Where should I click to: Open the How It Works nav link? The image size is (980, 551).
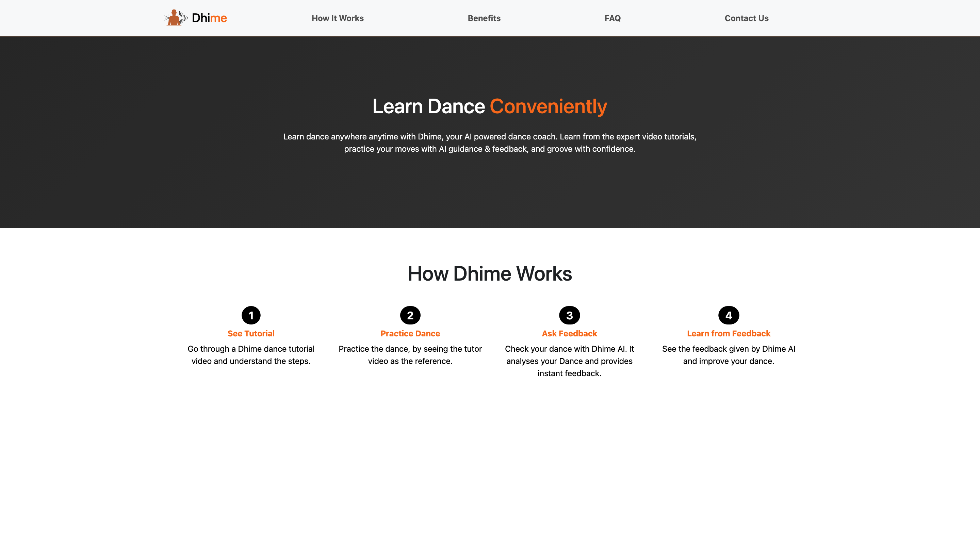[338, 18]
